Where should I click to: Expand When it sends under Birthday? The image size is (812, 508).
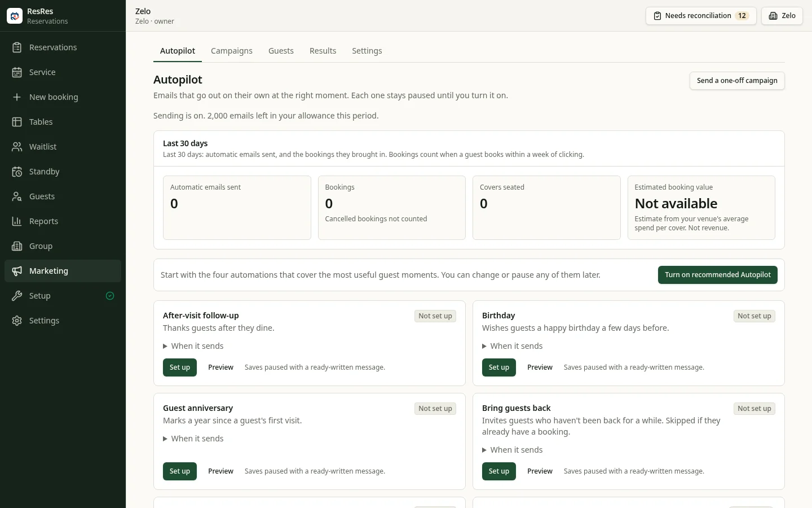513,346
